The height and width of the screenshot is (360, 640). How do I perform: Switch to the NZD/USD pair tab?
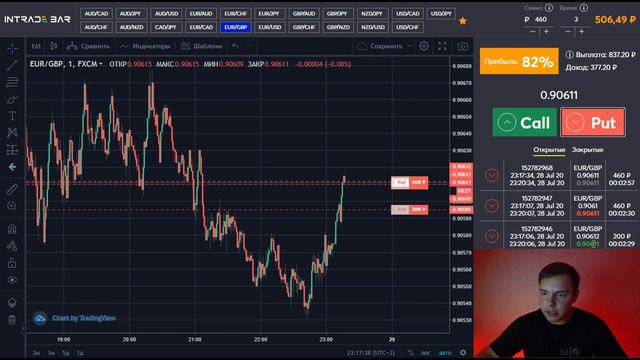(373, 27)
